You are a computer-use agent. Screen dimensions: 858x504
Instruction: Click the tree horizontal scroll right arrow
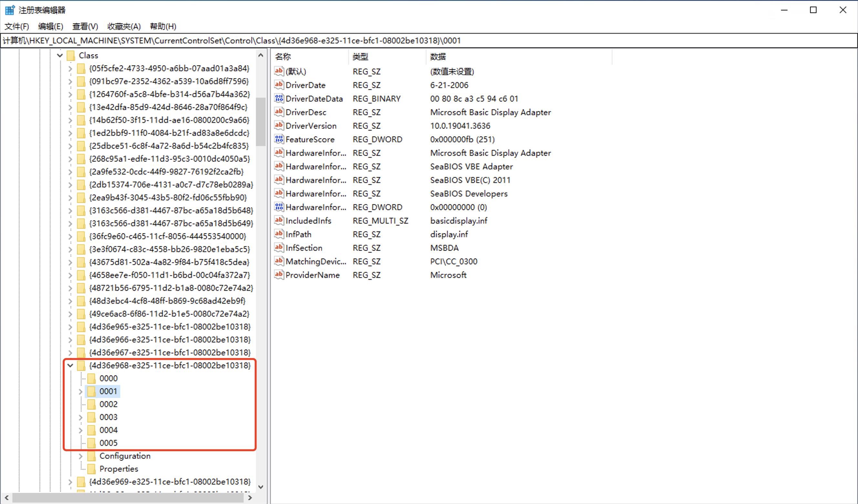click(250, 498)
